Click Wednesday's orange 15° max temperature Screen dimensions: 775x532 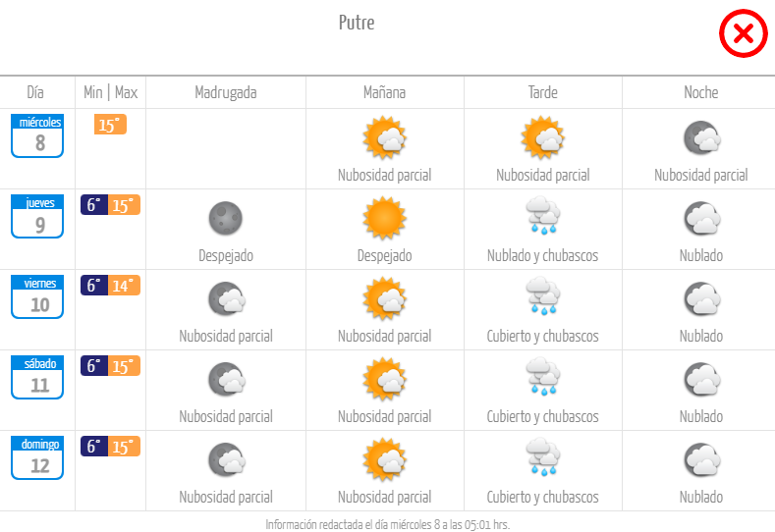(x=110, y=125)
